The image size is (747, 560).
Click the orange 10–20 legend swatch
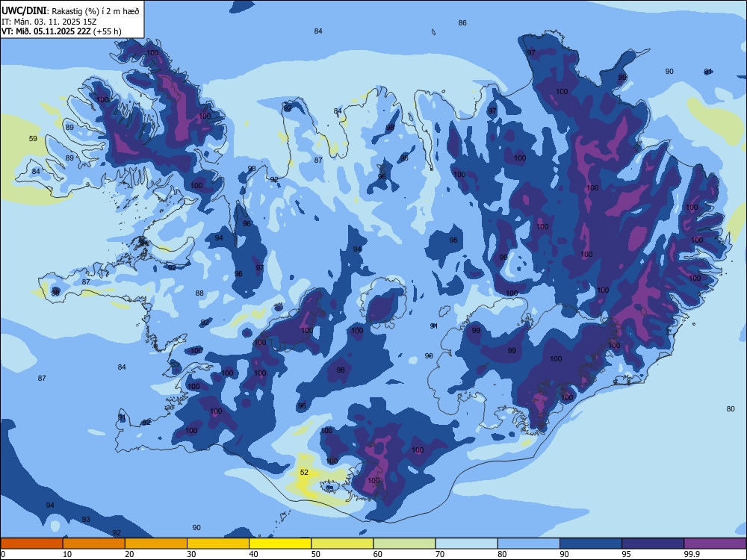pyautogui.click(x=94, y=544)
